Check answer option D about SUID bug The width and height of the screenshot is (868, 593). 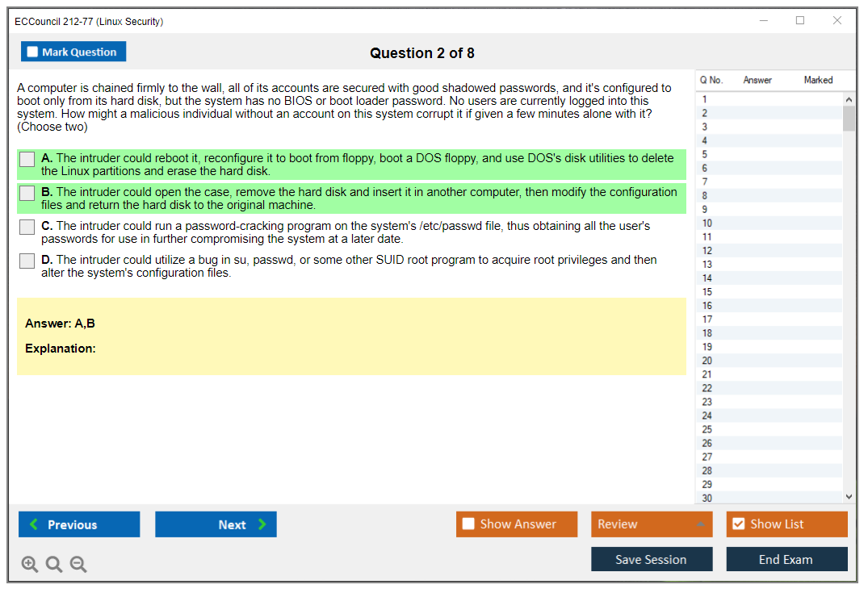coord(27,261)
